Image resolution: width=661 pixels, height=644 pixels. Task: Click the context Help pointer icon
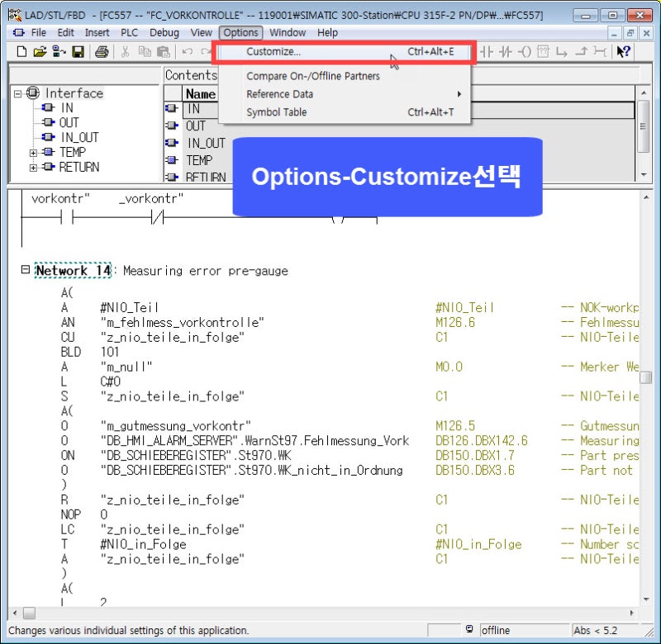pyautogui.click(x=624, y=52)
